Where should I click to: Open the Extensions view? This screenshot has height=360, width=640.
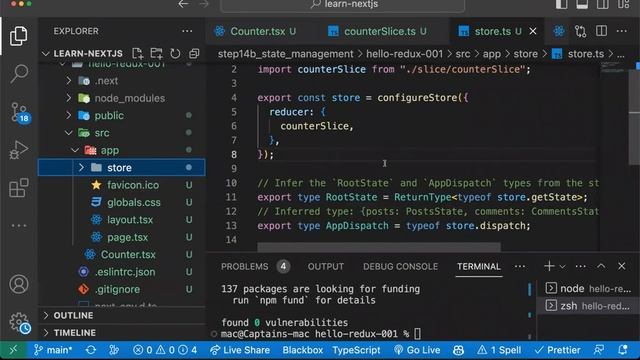click(x=19, y=188)
